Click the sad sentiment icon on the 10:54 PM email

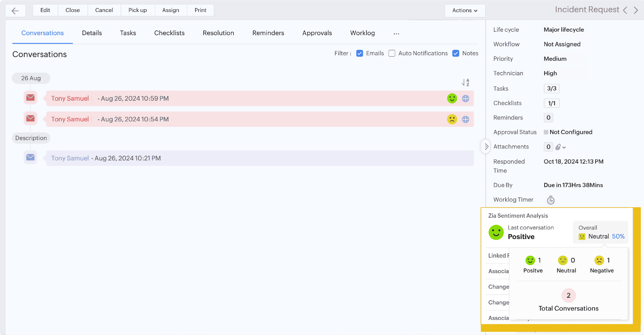(452, 119)
